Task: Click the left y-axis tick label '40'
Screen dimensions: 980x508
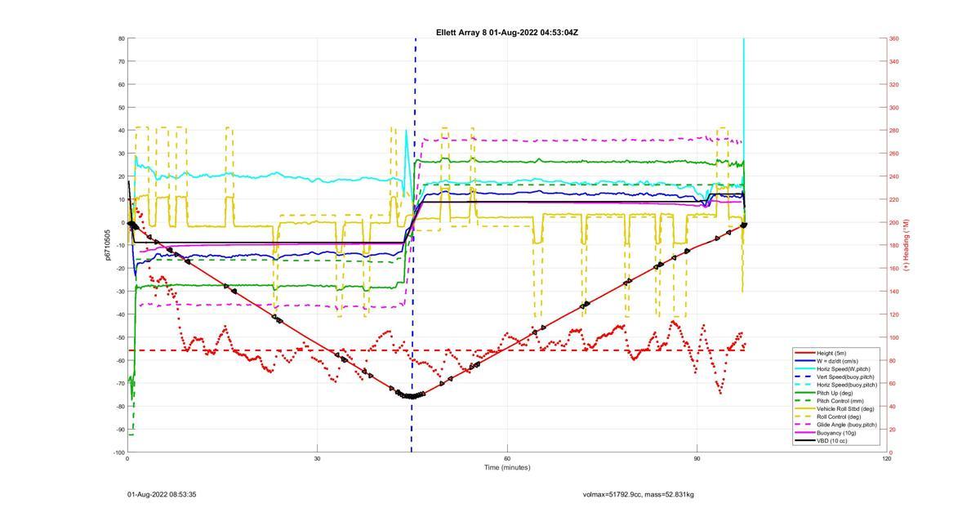Action: (121, 131)
